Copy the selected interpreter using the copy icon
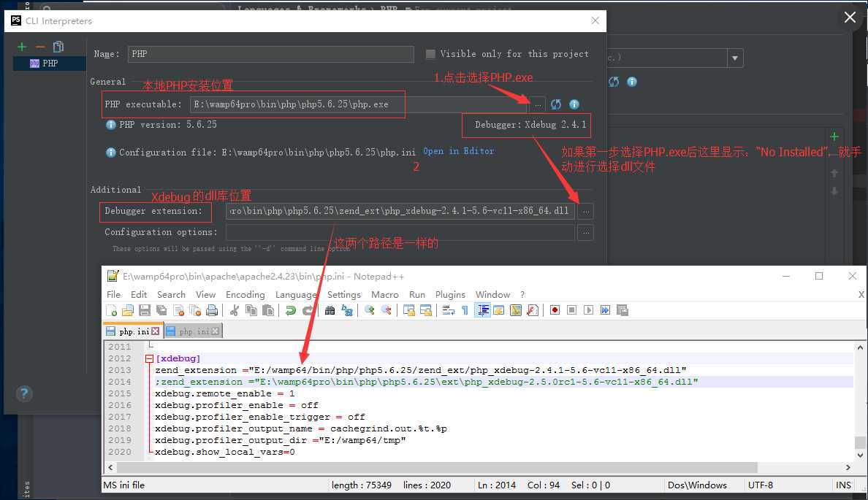Screen dimensions: 868x500 point(58,47)
